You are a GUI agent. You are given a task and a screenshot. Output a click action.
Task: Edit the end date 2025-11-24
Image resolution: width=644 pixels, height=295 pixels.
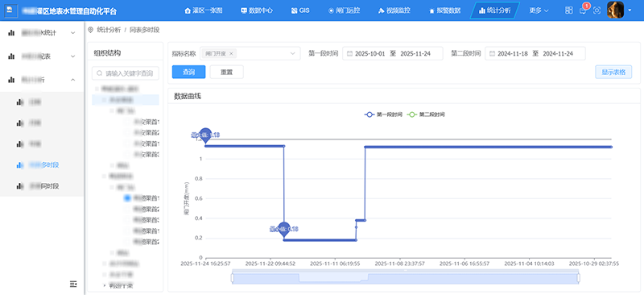pos(415,53)
